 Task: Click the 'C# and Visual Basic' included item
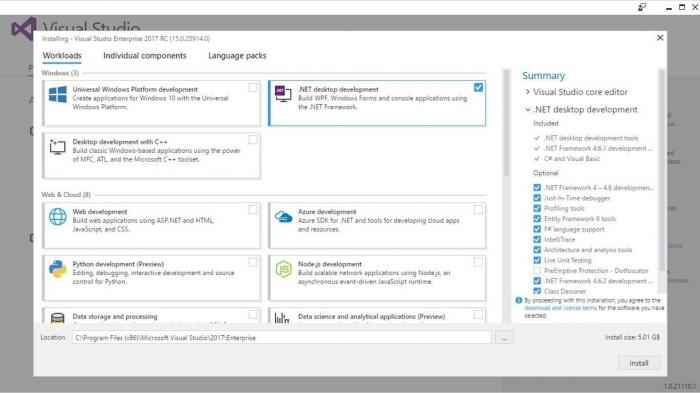572,159
